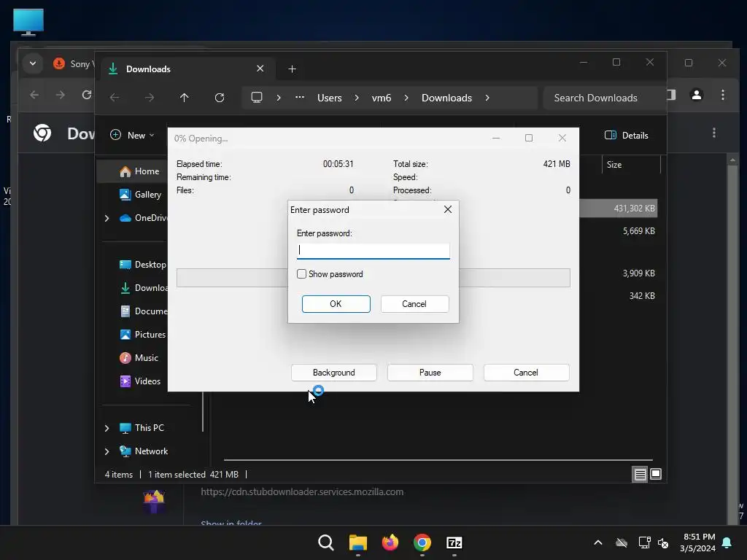Open Documents quick access folder

[x=144, y=311]
